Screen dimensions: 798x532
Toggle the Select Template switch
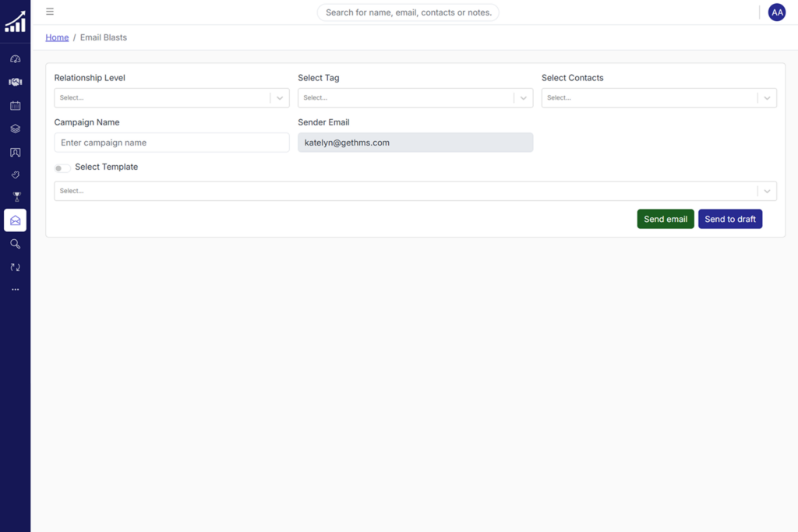pos(62,167)
